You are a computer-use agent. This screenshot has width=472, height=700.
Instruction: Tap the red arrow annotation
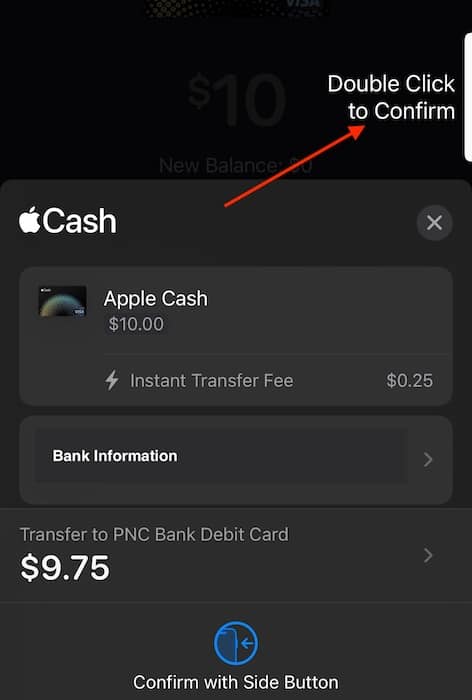(x=295, y=166)
